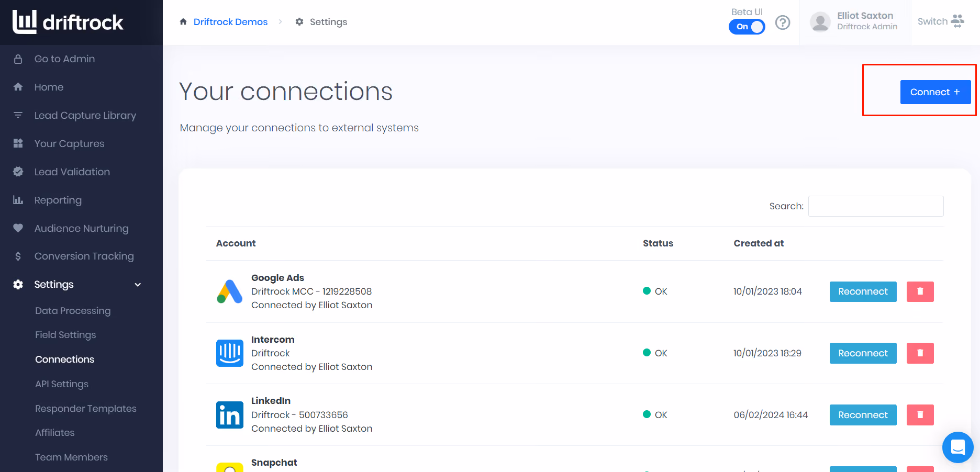This screenshot has height=472, width=980.
Task: Click the gear icon in Settings breadcrumb
Action: pyautogui.click(x=299, y=21)
